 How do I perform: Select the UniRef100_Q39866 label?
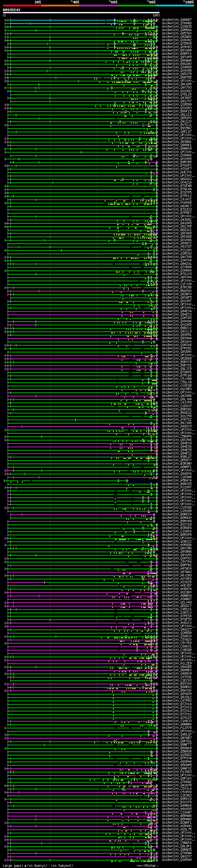177,155
